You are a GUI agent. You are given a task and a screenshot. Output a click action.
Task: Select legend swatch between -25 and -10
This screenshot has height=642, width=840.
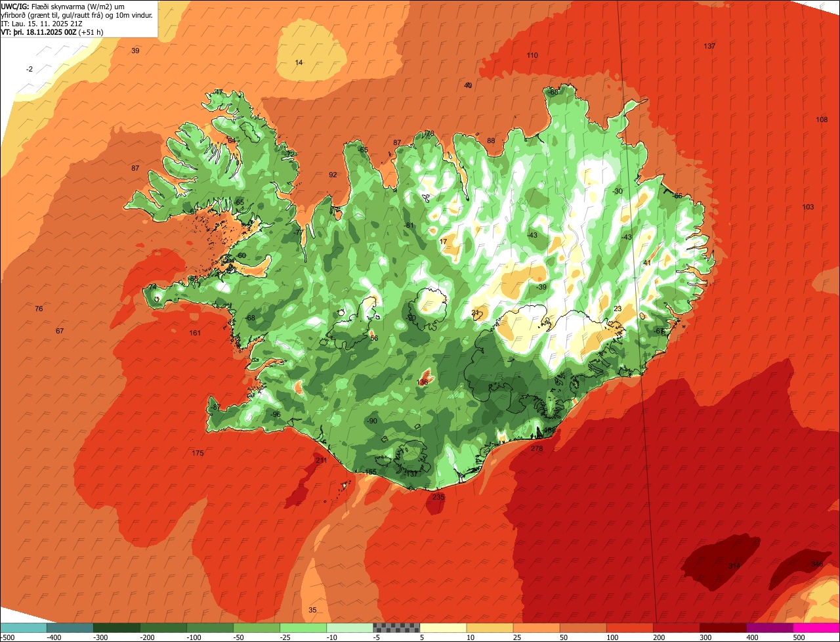coord(303,628)
